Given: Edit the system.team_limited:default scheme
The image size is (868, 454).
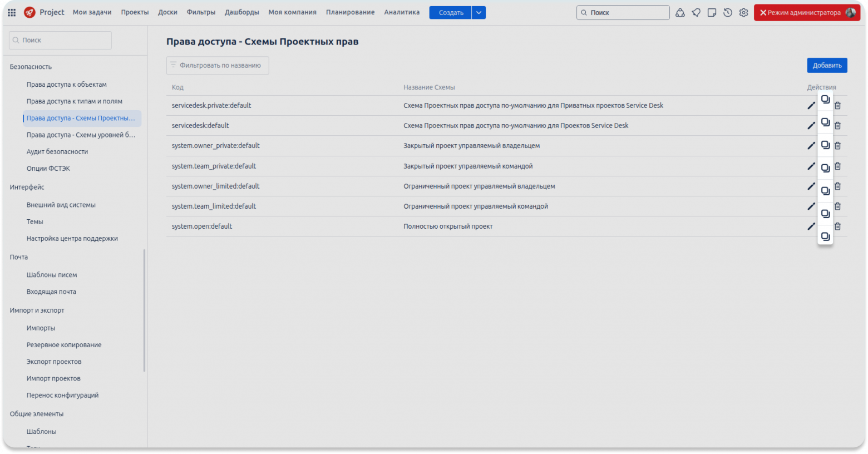Looking at the screenshot, I should [x=811, y=206].
